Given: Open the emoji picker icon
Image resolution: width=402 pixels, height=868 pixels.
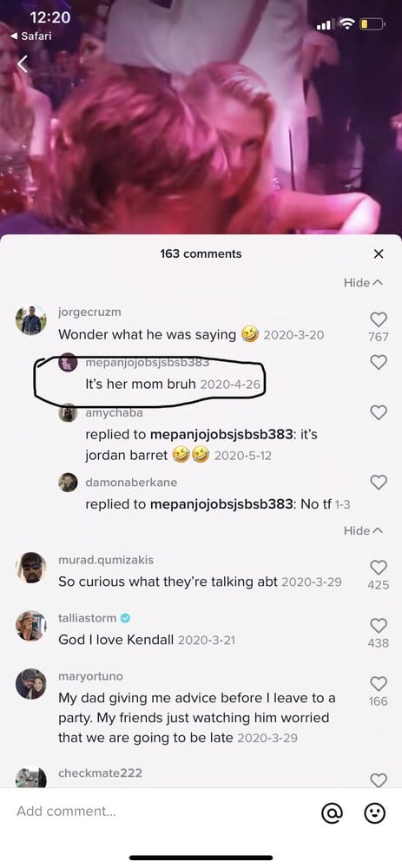Looking at the screenshot, I should tap(374, 812).
